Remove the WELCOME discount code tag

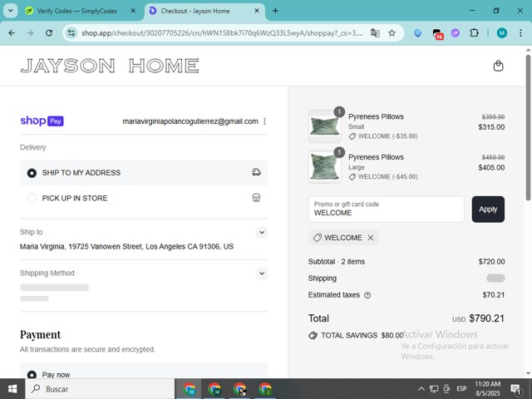point(371,238)
